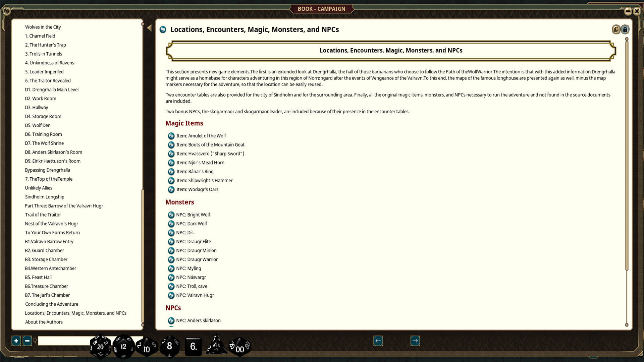Roll the d12 die
The image size is (644, 362).
123,346
